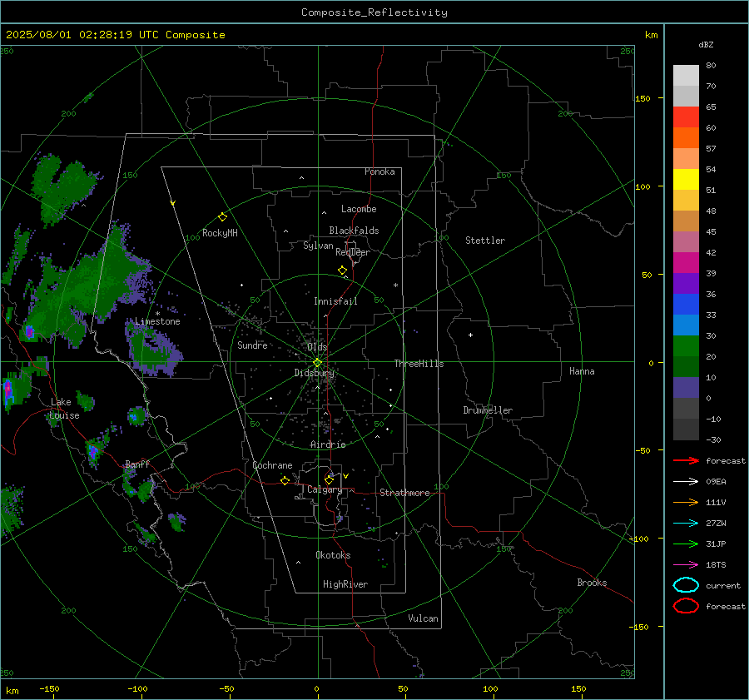749x700 pixels.
Task: Click the magenta 18TS arrow legend icon
Action: [686, 565]
